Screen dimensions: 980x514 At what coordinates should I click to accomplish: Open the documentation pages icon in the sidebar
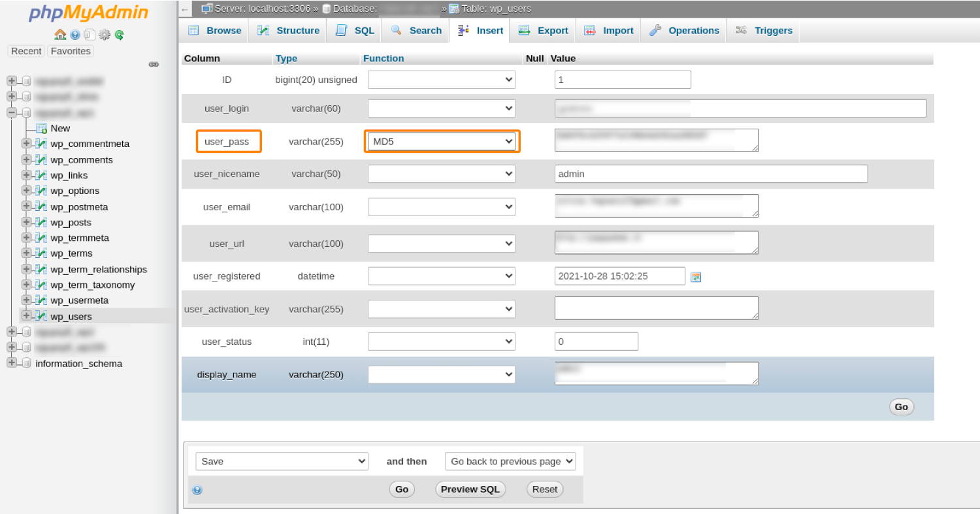[90, 35]
